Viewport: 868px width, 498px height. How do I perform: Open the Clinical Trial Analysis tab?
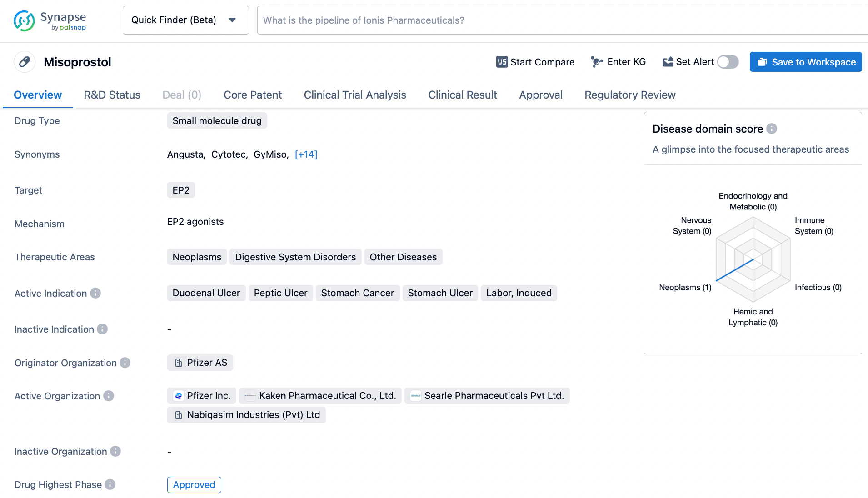[x=354, y=95]
